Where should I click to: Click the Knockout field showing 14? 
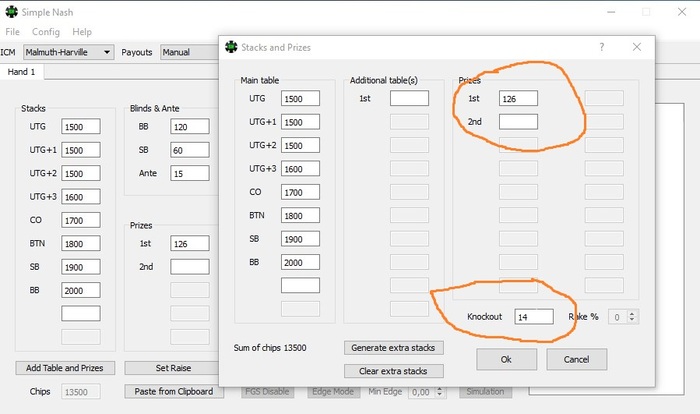(x=534, y=317)
